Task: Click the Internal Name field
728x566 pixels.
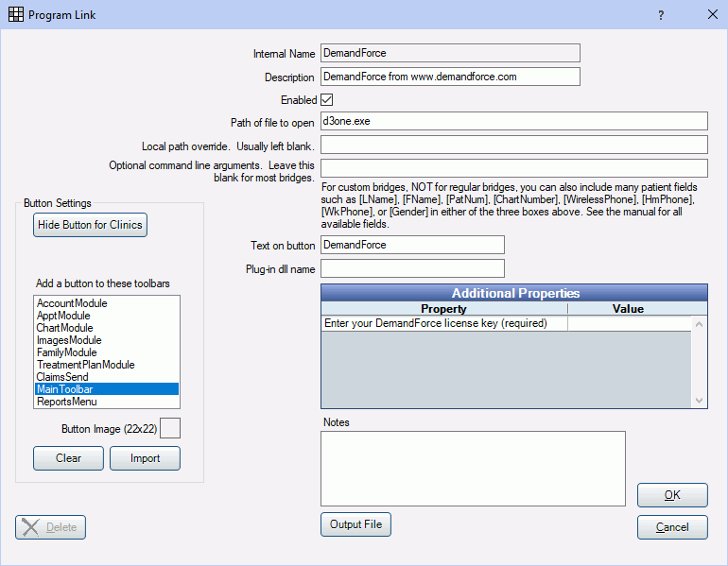Action: (x=450, y=53)
